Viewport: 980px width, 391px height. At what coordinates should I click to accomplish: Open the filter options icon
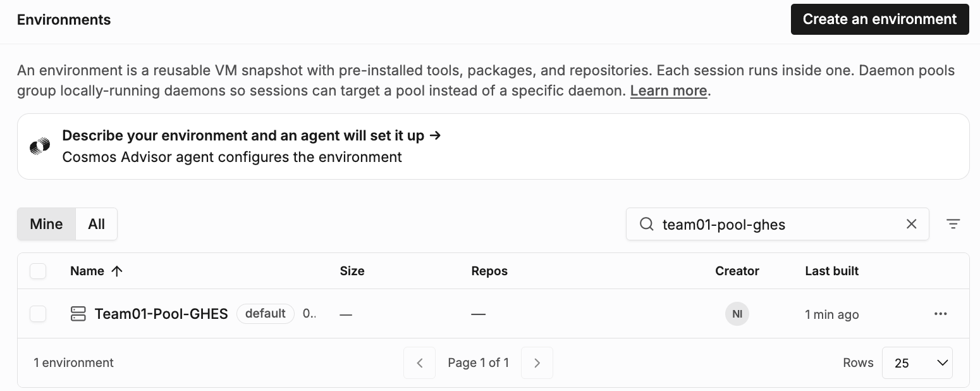coord(953,224)
